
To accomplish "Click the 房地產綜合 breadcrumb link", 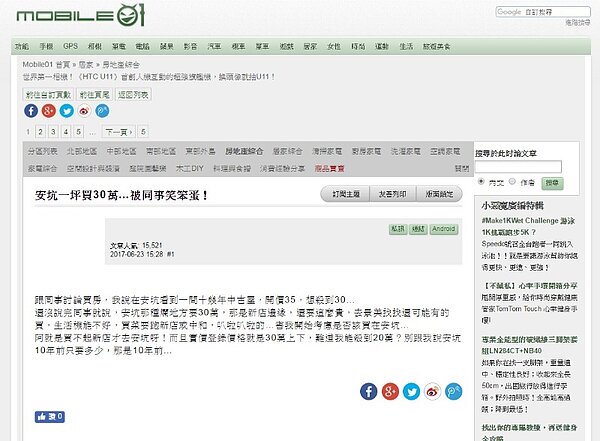I will click(x=121, y=64).
